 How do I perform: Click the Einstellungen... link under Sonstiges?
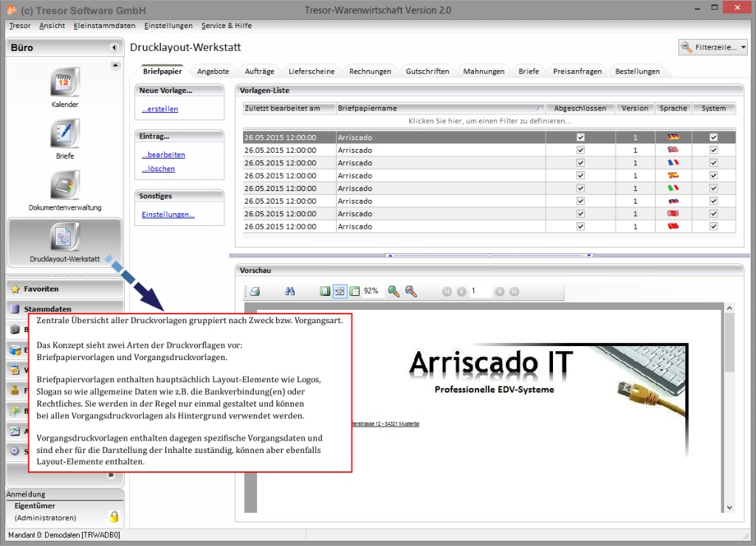(x=168, y=215)
